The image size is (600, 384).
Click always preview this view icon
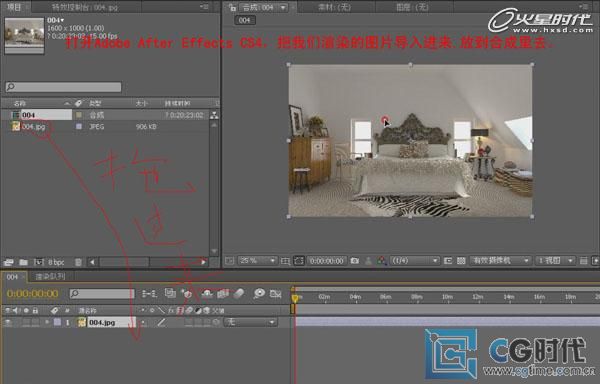(229, 261)
